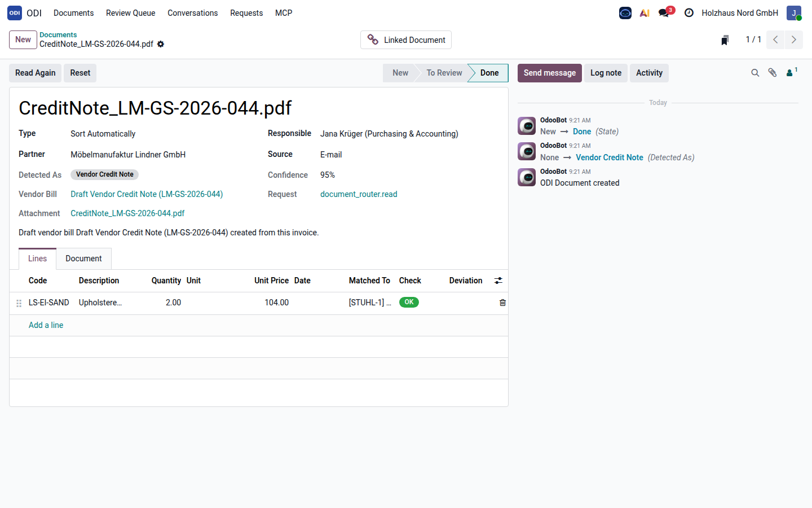Image resolution: width=812 pixels, height=508 pixels.
Task: Click the Activity button
Action: [650, 73]
